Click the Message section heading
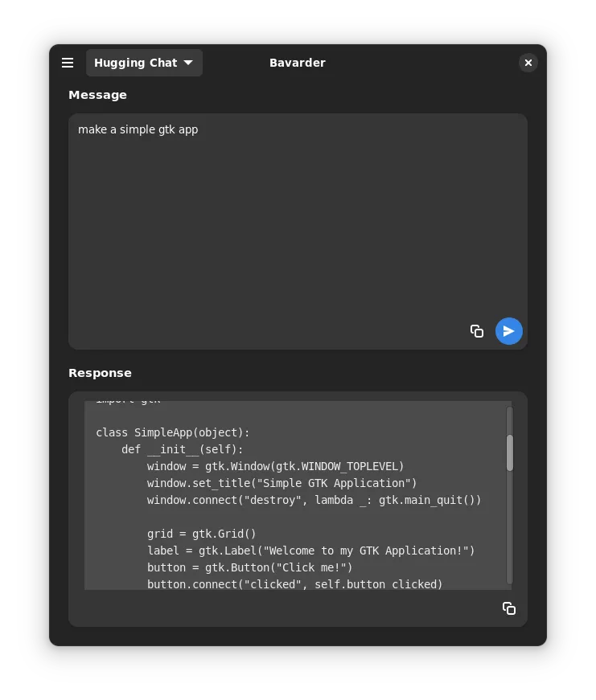 [x=97, y=95]
